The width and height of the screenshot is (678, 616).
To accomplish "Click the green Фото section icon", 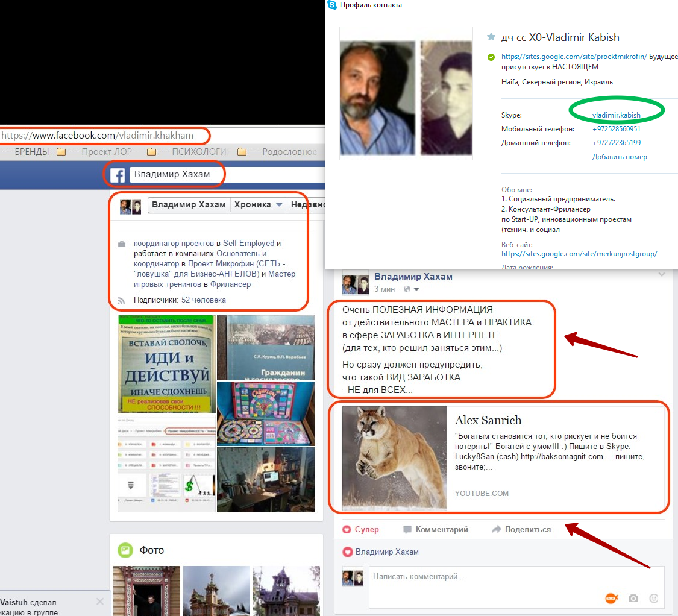I will tap(125, 550).
